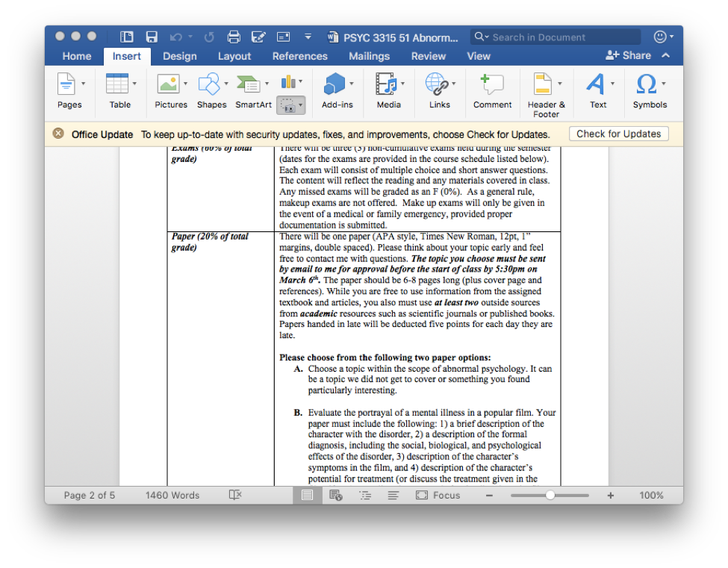Viewport: 728px width, 568px height.
Task: Save the document with floppy disk icon
Action: coord(152,37)
